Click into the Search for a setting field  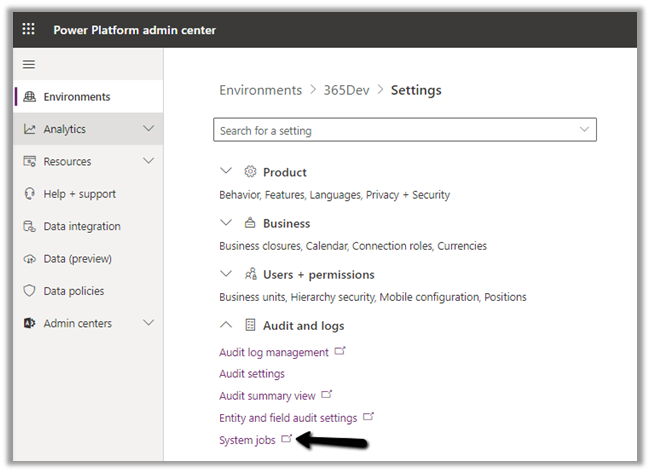(390, 130)
